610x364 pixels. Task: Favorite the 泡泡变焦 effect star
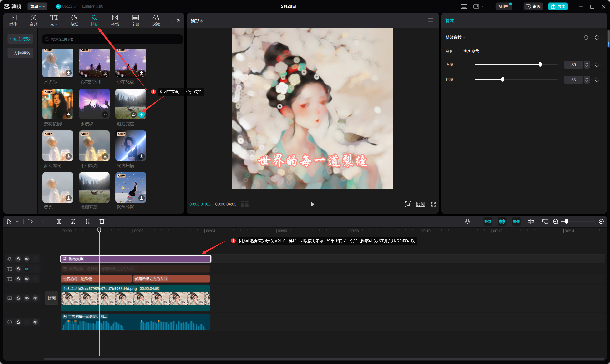click(133, 115)
